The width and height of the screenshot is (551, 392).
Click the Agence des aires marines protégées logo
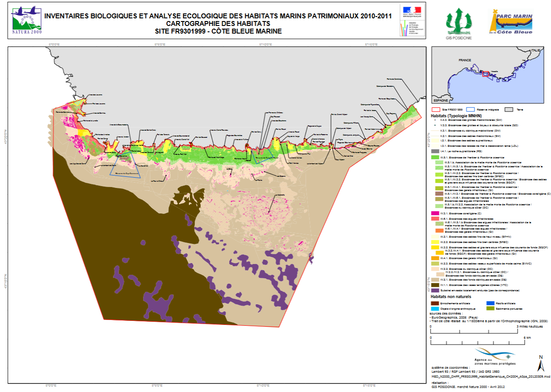click(491, 357)
